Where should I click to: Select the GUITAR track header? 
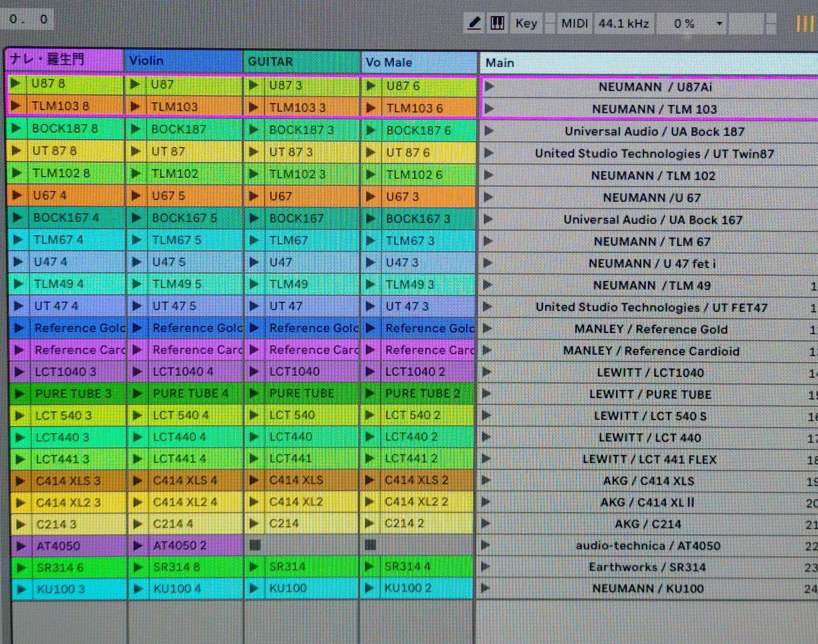point(301,62)
